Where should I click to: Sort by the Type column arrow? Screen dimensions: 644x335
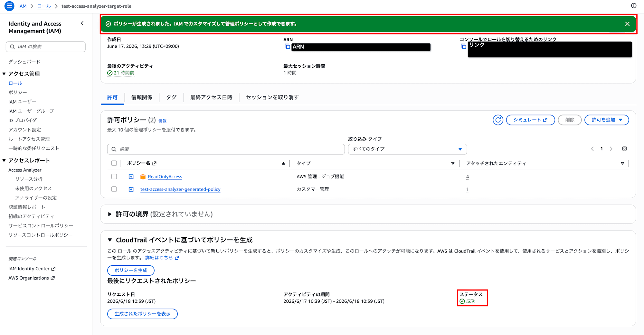click(453, 163)
